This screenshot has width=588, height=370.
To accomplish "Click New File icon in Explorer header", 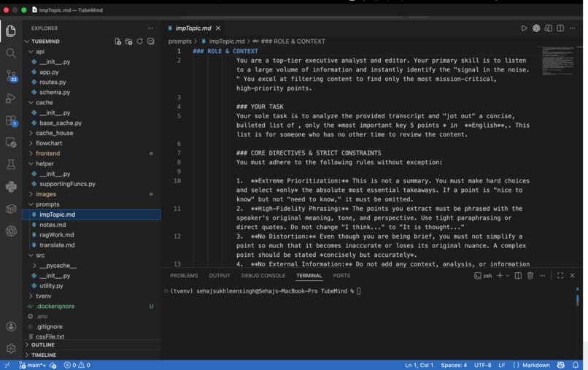I will [117, 42].
